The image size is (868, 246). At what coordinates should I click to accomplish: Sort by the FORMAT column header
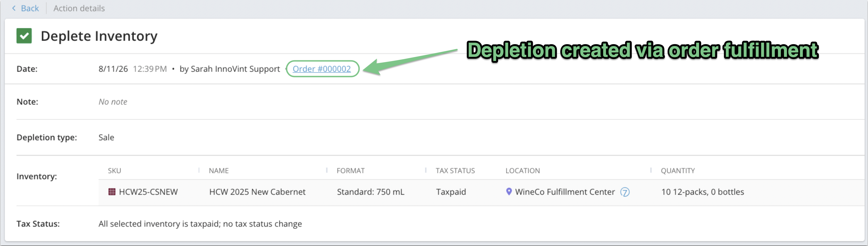click(x=350, y=171)
